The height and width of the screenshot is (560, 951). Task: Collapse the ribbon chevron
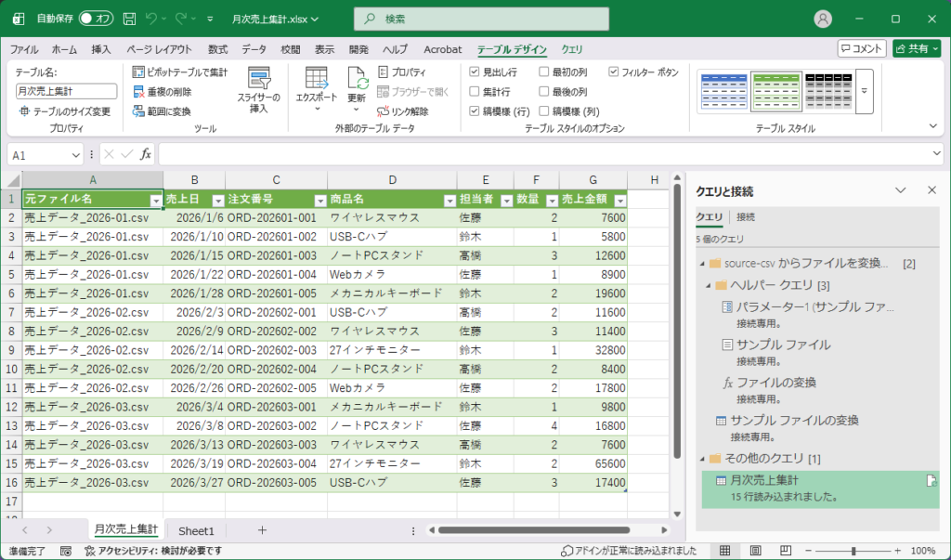(x=932, y=126)
